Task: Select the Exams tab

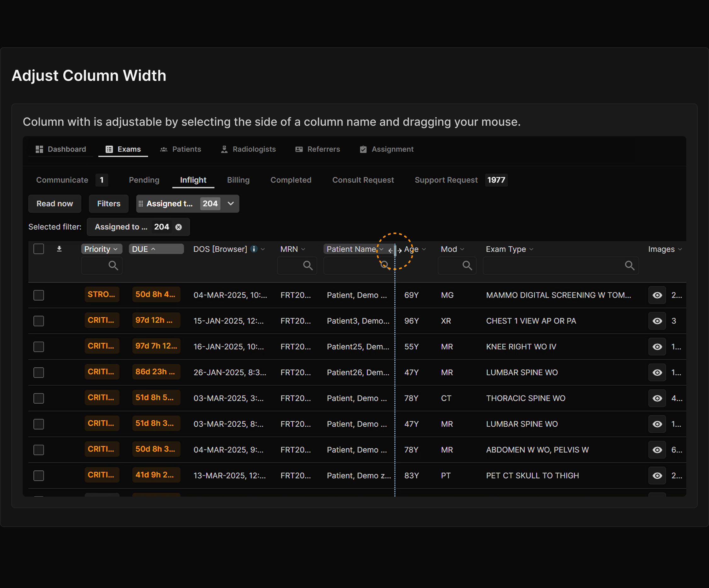Action: (x=123, y=149)
